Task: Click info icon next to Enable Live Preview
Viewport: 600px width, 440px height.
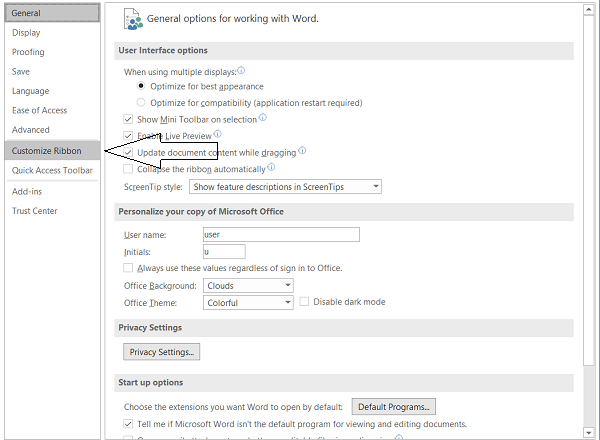Action: 217,134
